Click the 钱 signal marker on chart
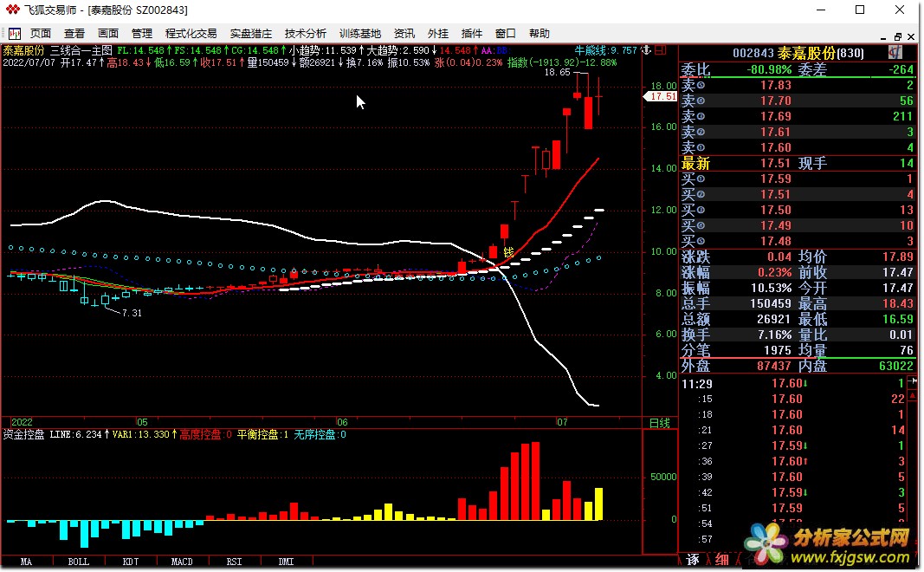Image resolution: width=924 pixels, height=572 pixels. [508, 252]
